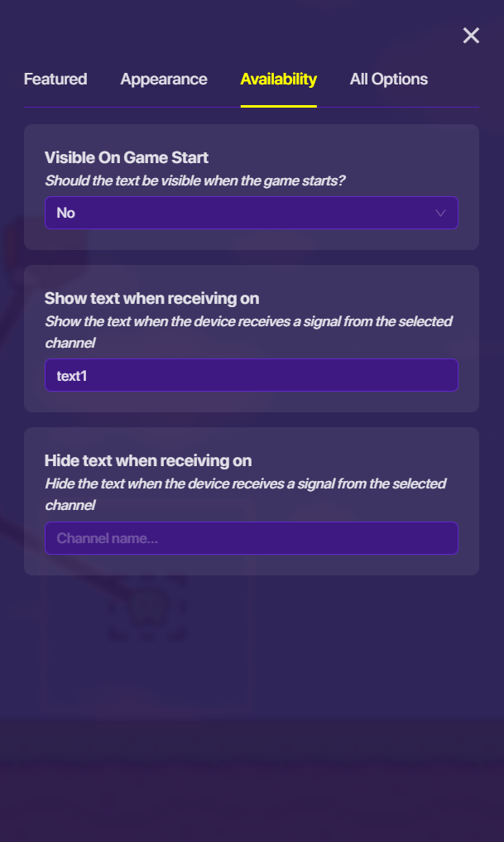Screen dimensions: 504x842
Task: Go to the All Options tab
Action: coord(388,79)
